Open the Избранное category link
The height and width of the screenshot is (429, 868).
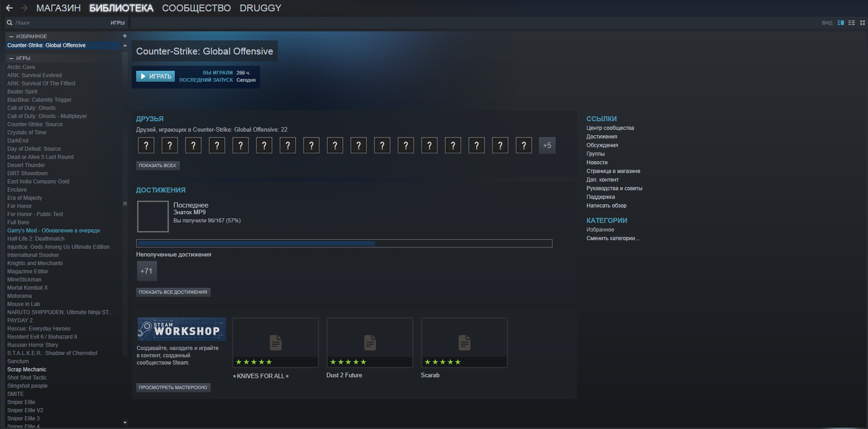coord(600,230)
